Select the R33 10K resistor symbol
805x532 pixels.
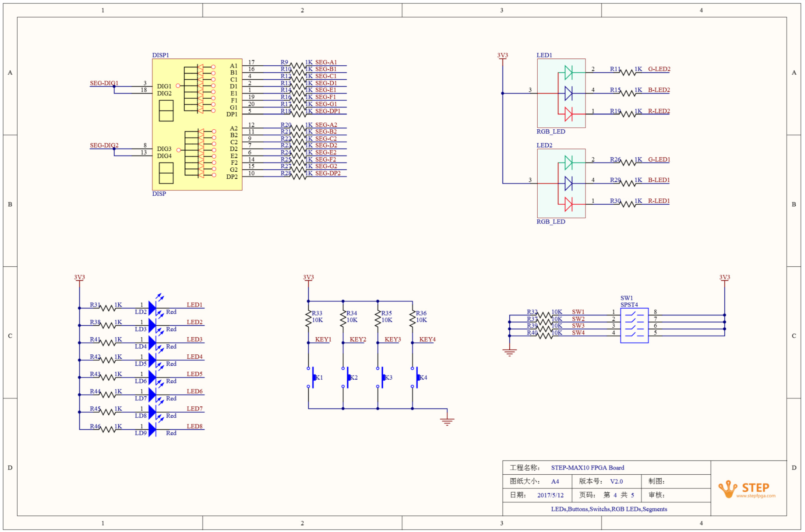pos(309,318)
